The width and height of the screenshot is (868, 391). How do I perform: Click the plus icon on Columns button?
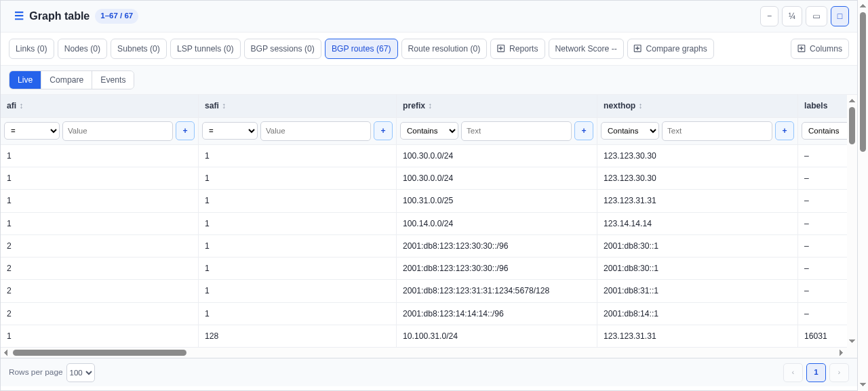pos(802,49)
